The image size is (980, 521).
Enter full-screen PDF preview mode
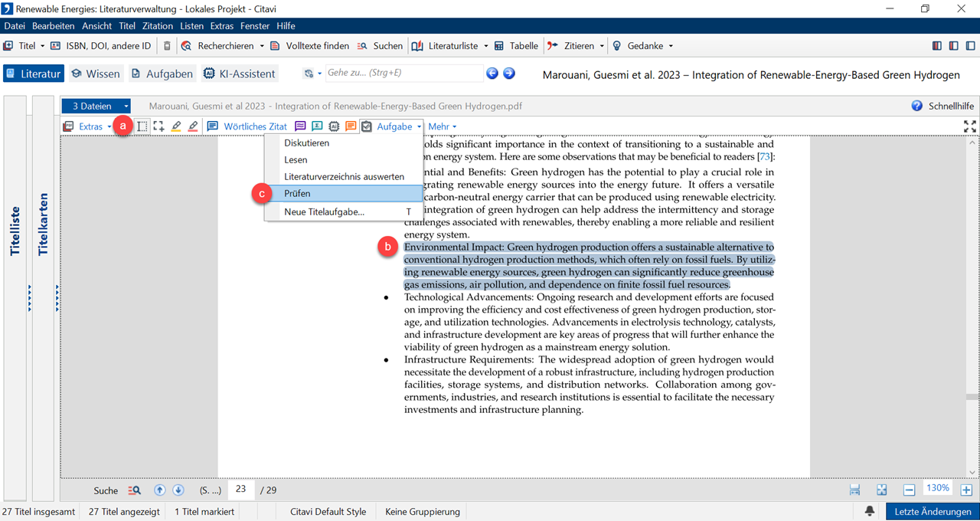point(969,126)
